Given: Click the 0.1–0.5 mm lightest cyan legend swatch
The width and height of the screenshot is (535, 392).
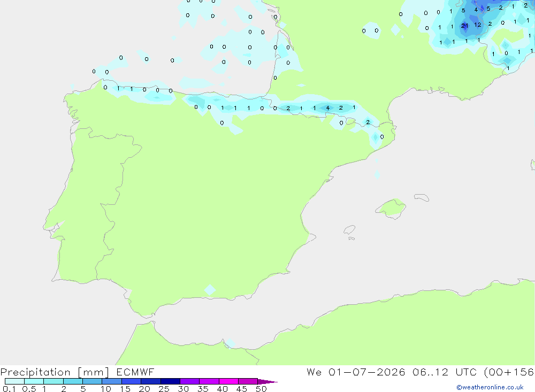Looking at the screenshot, I should tap(14, 381).
